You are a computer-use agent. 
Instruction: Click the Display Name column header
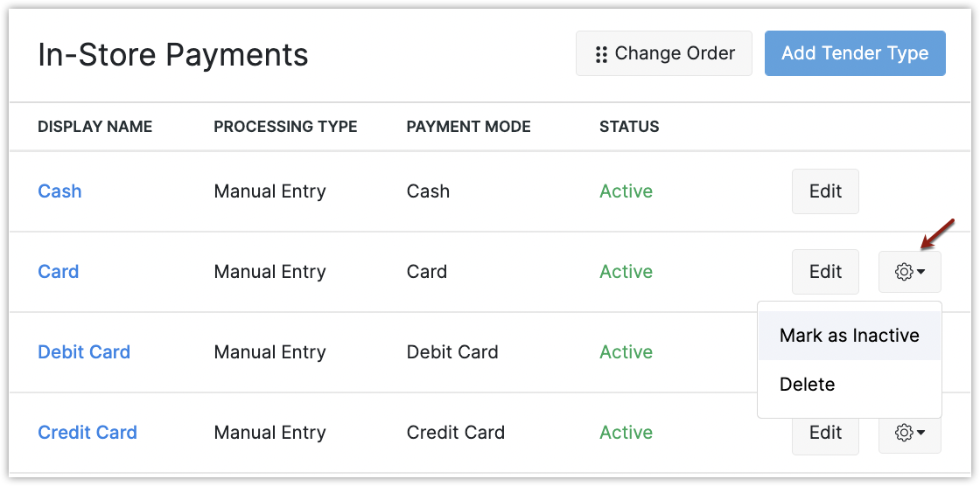[94, 127]
